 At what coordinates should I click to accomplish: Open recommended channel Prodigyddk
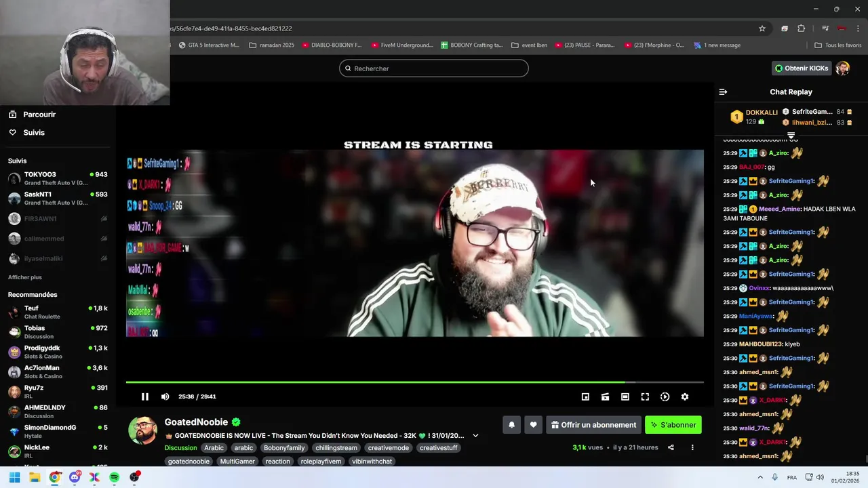pyautogui.click(x=58, y=352)
